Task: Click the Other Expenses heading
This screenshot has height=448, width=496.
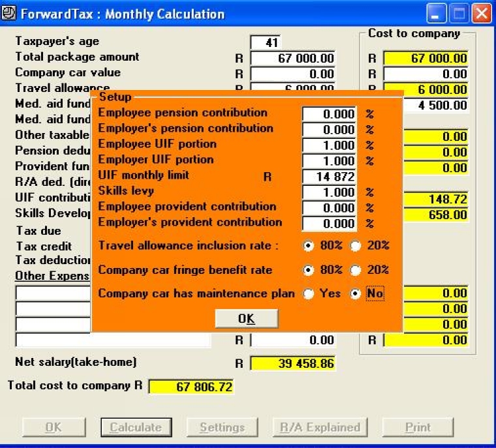Action: (52, 276)
